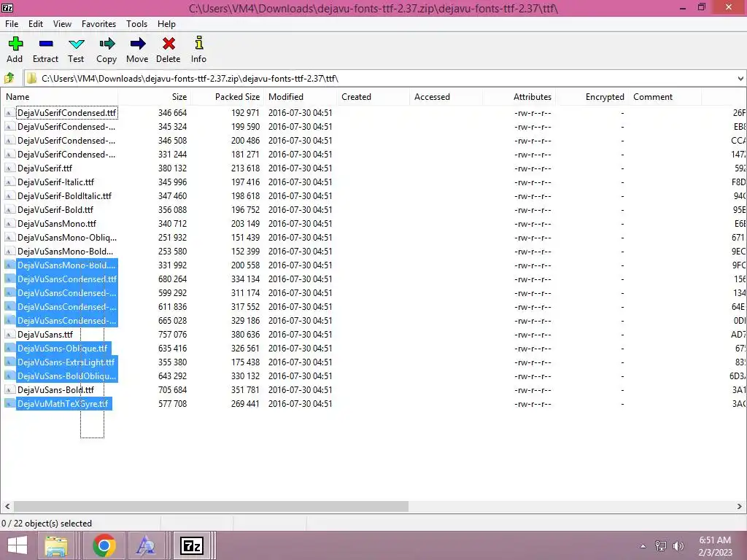Open File Explorer from taskbar
The image size is (747, 560).
point(56,545)
